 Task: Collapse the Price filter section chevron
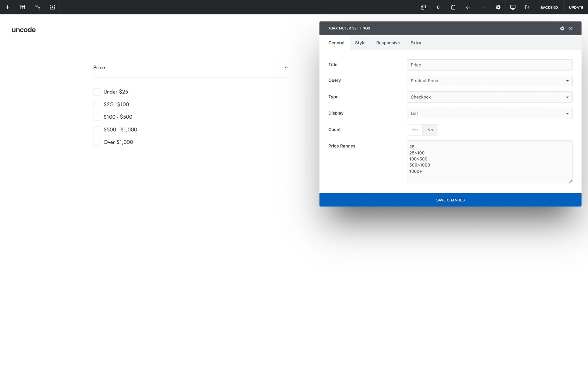click(286, 67)
